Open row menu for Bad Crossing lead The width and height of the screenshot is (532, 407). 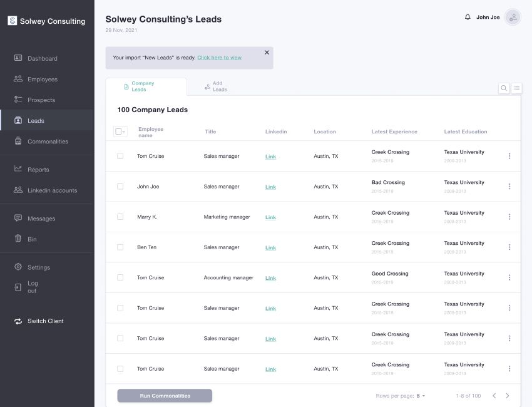tap(509, 187)
